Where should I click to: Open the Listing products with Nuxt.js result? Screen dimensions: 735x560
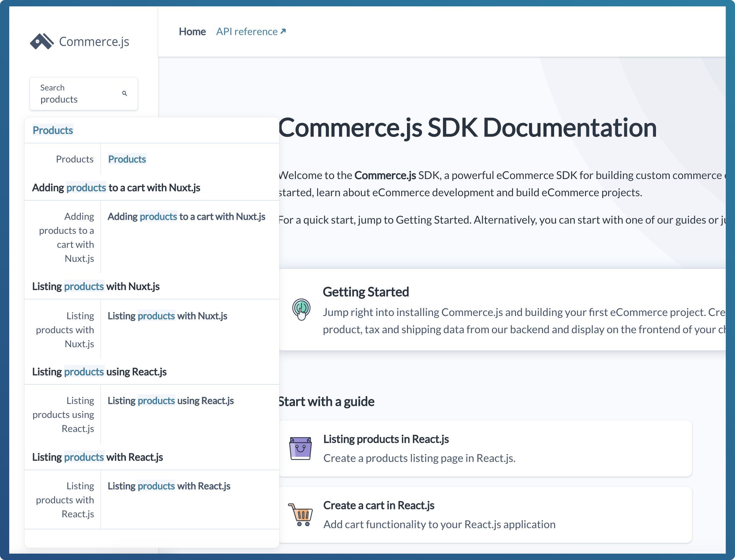[x=167, y=316]
